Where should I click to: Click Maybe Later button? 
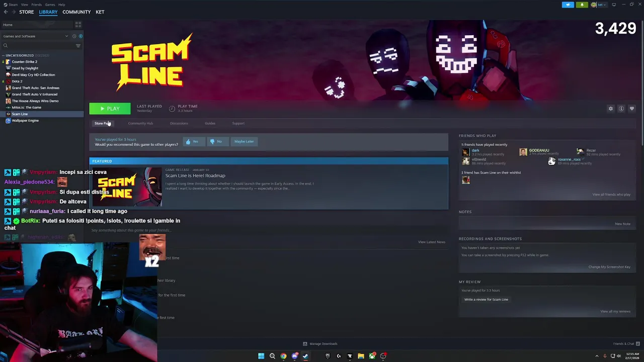(x=244, y=141)
